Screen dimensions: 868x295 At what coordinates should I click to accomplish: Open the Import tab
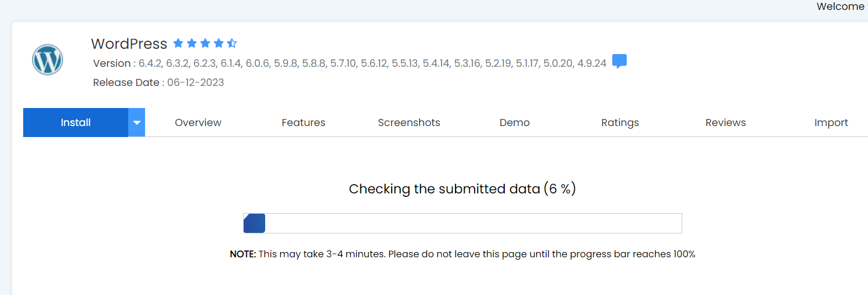(831, 123)
